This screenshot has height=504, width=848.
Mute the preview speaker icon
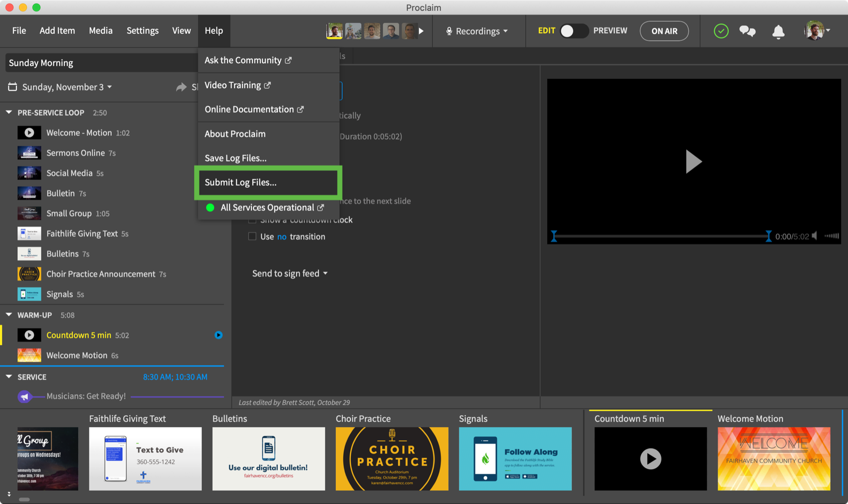pyautogui.click(x=815, y=236)
